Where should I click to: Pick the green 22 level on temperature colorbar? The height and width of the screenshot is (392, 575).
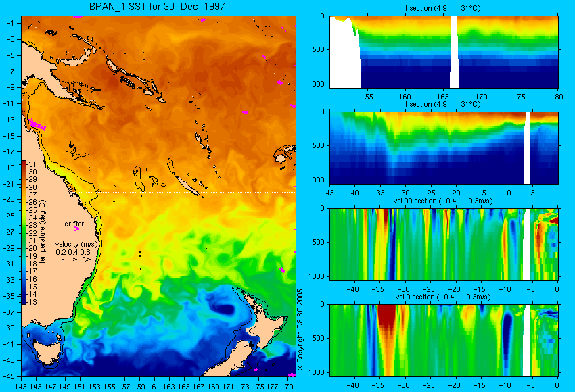(24, 233)
